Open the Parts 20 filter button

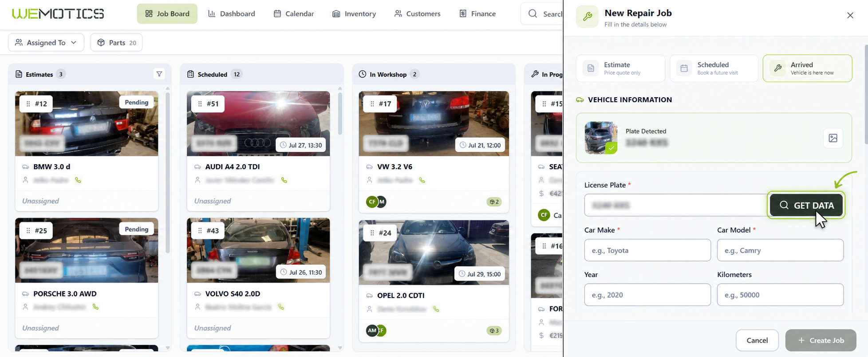coord(116,43)
